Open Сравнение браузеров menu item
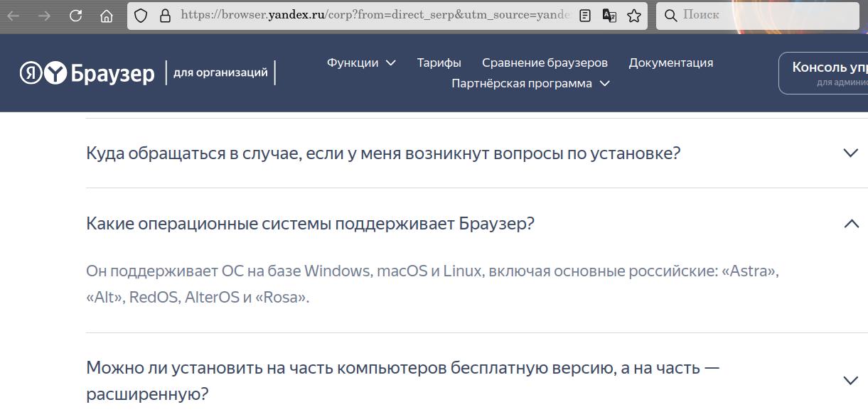868x412 pixels. [x=545, y=63]
